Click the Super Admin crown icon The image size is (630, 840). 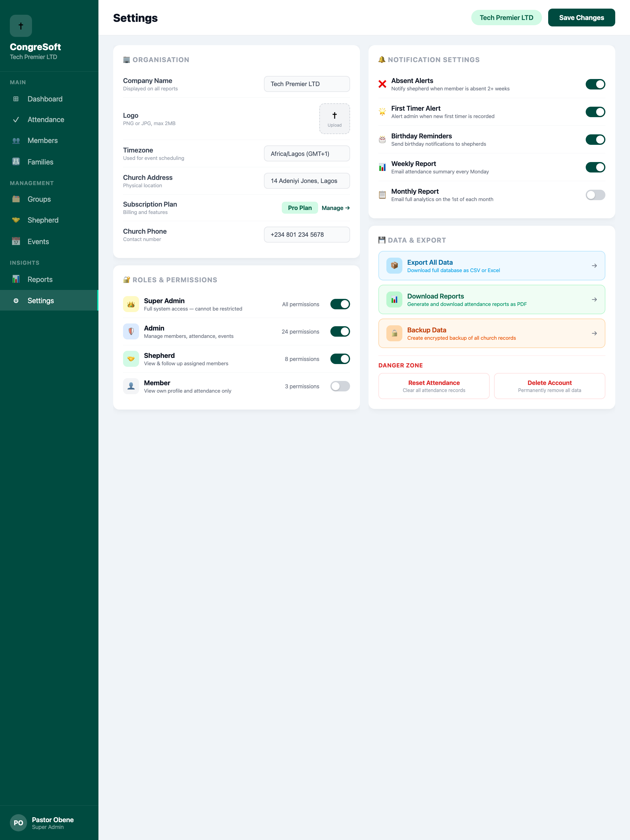coord(131,304)
